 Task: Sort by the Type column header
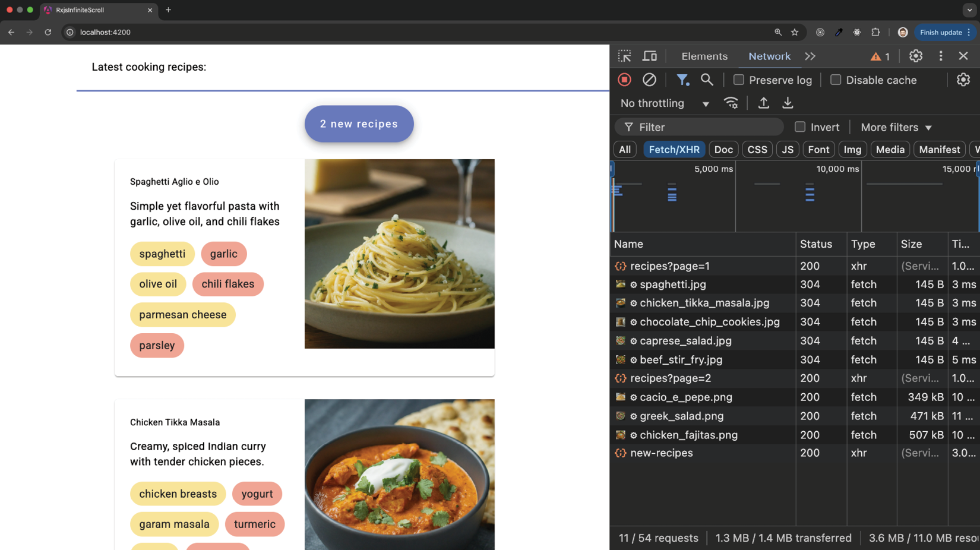click(872, 244)
